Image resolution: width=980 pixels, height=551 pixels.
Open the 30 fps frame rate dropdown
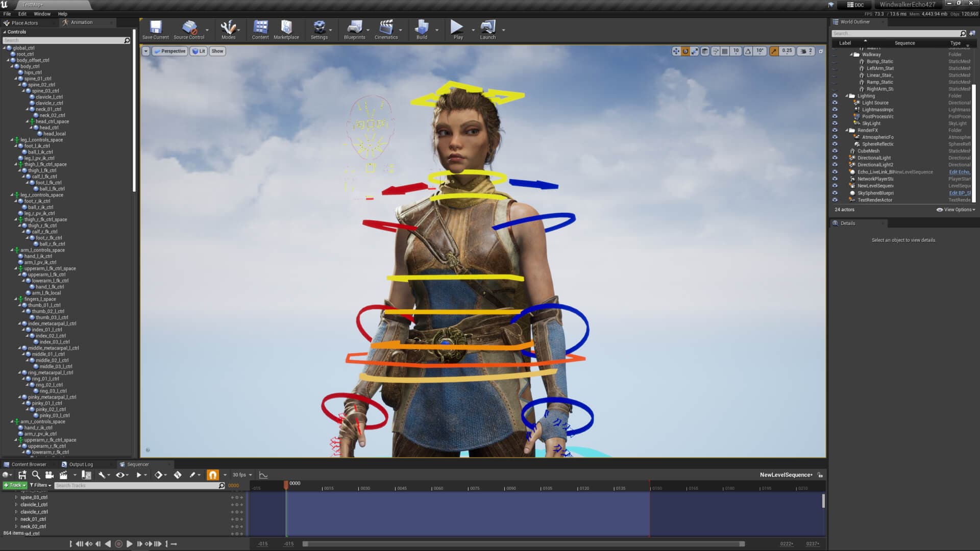coord(240,474)
